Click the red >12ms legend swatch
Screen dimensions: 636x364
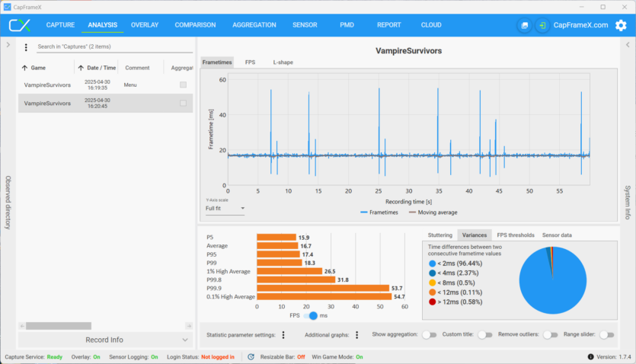432,302
